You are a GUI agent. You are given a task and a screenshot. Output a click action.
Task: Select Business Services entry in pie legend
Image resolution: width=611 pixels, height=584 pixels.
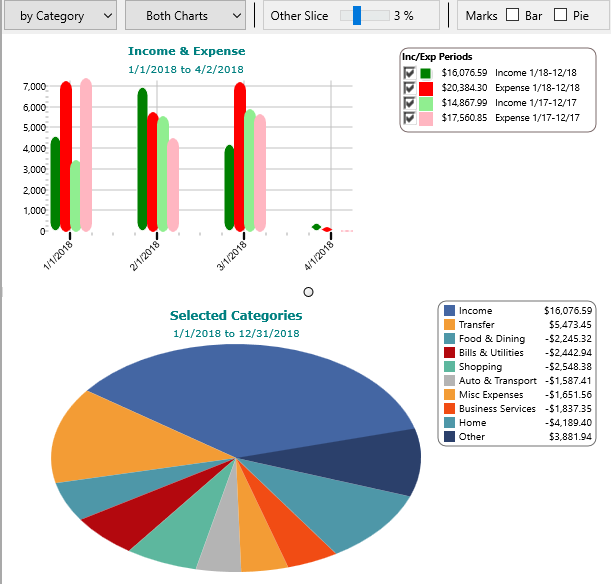(x=517, y=409)
